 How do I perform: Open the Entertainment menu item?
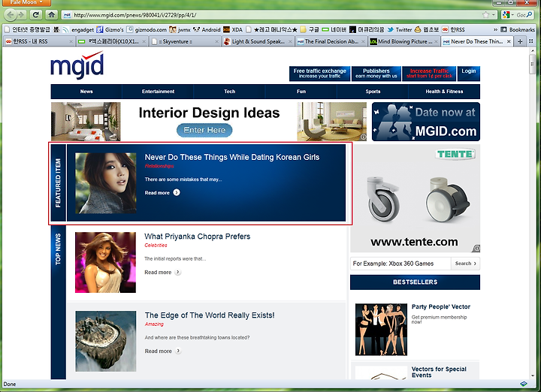158,92
